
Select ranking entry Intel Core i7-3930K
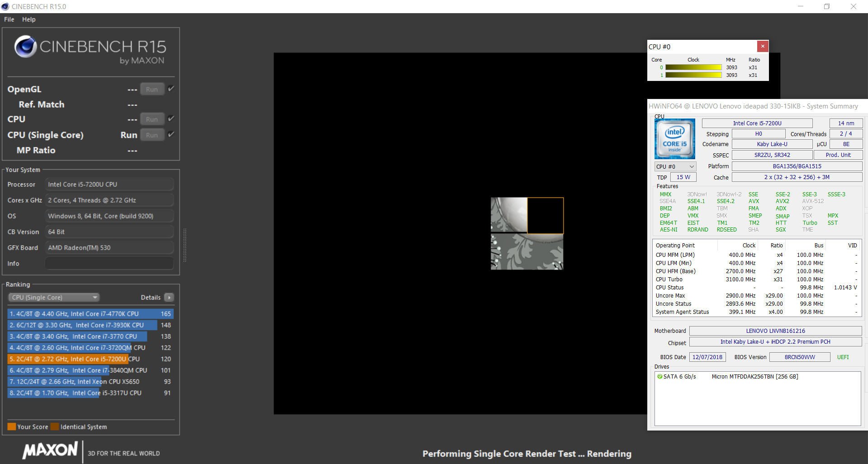pos(90,325)
